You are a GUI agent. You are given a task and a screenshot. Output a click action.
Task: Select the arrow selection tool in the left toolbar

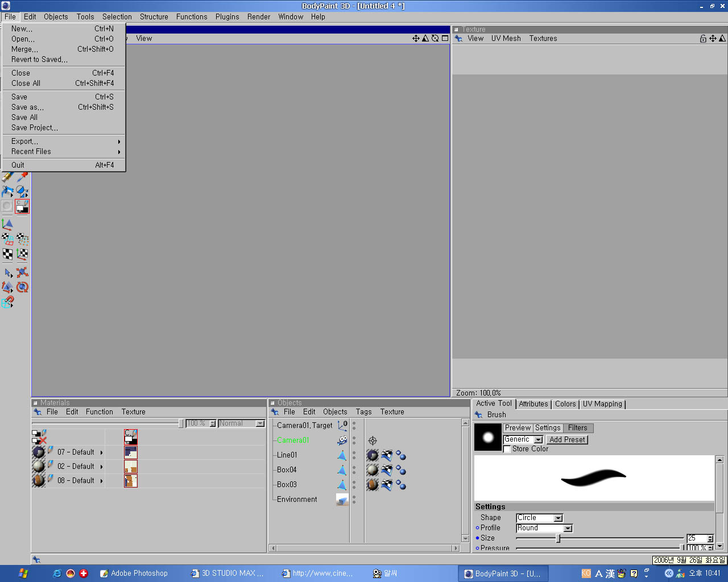point(7,273)
